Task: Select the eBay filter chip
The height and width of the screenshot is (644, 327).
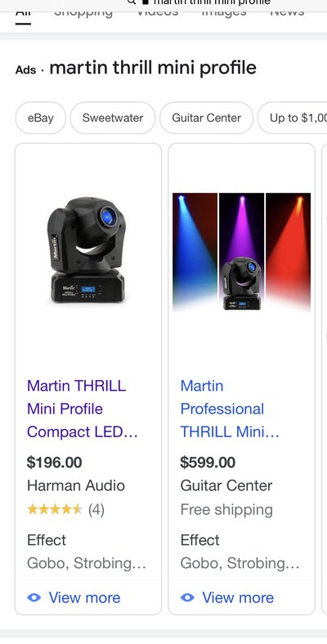Action: (x=41, y=118)
